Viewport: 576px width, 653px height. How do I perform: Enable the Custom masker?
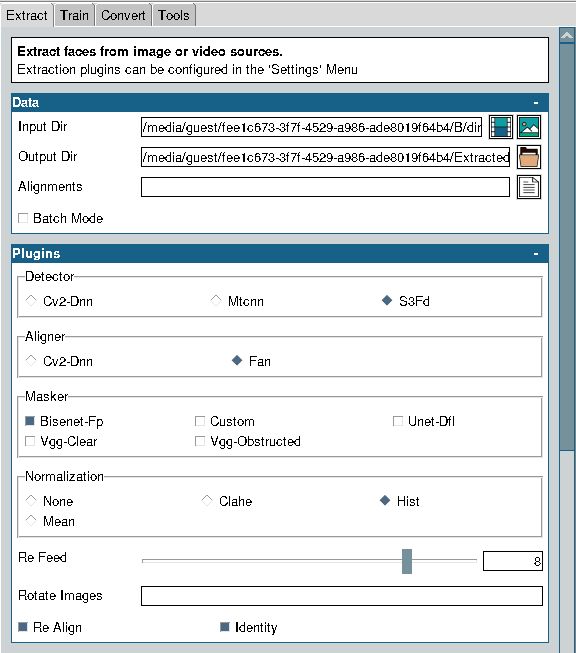(x=200, y=421)
